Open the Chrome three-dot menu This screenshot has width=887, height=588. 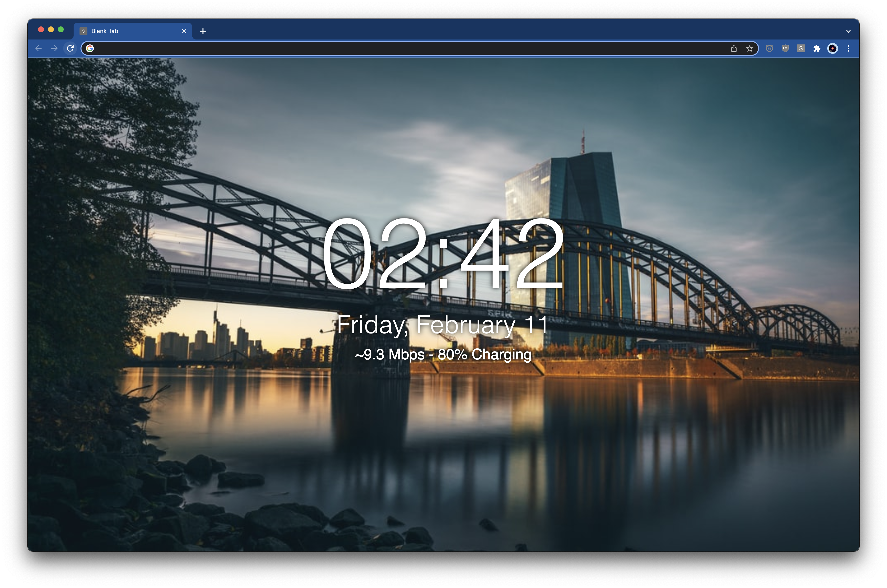click(848, 48)
